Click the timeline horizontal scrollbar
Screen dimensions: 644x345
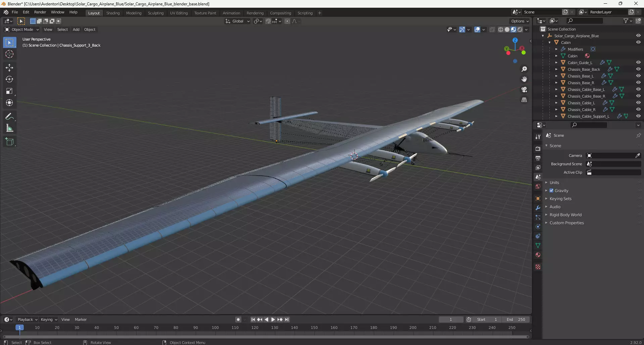[x=266, y=337]
